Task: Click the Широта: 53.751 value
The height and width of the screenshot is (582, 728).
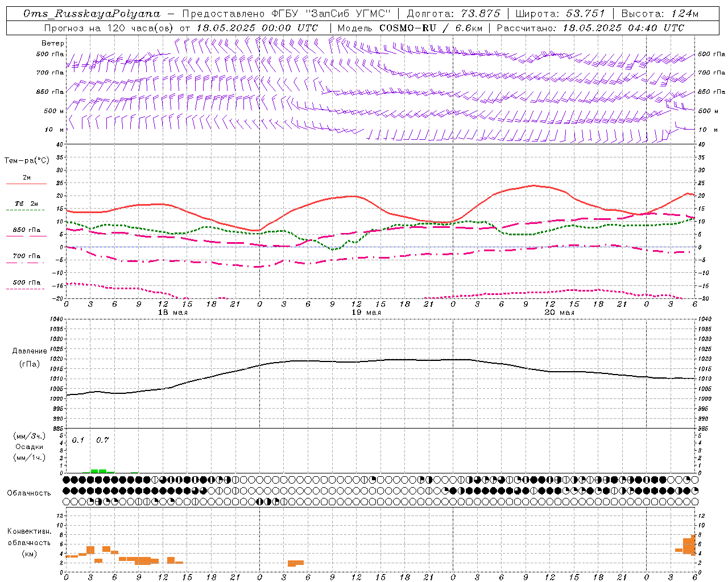Action: tap(560, 14)
